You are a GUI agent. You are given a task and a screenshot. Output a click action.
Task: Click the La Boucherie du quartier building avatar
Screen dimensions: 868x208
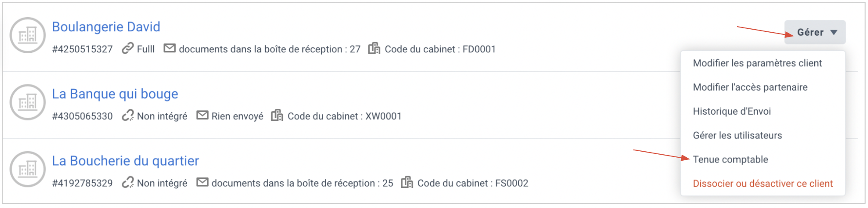coord(28,169)
